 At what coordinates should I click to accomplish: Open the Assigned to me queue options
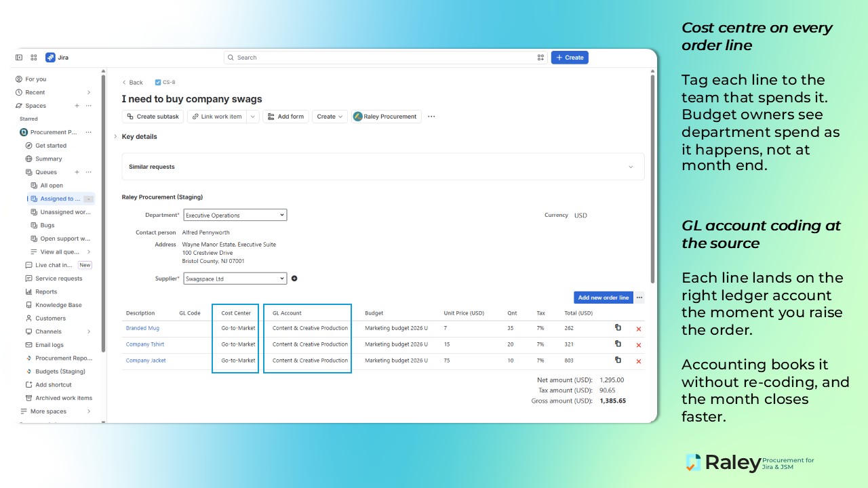coord(88,199)
